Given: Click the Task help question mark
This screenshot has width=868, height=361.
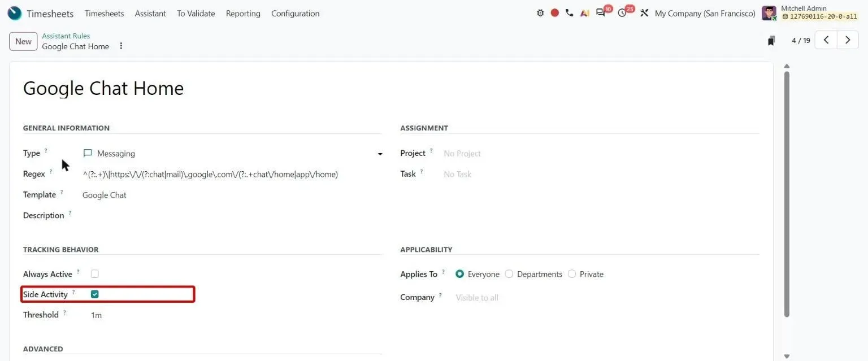Looking at the screenshot, I should coord(422,171).
